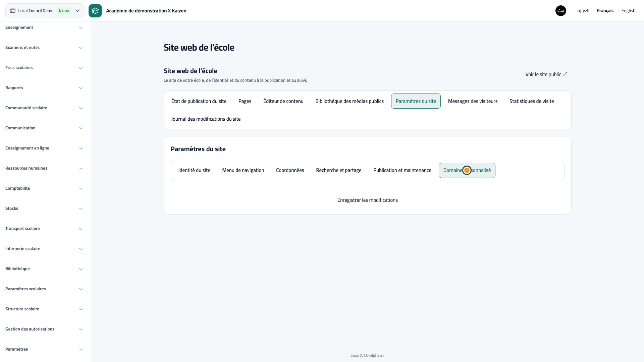Expand the Communauté scolaire section
644x362 pixels.
click(44, 108)
